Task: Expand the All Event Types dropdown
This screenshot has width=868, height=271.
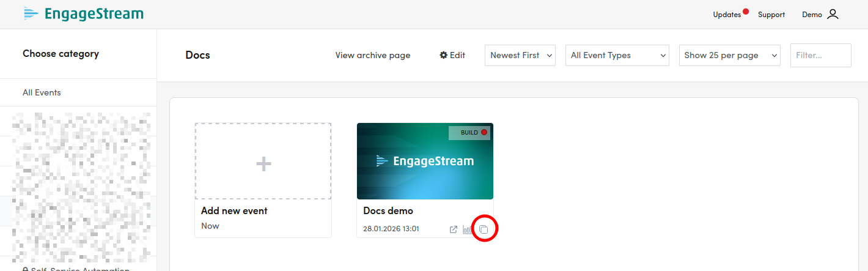Action: 617,55
